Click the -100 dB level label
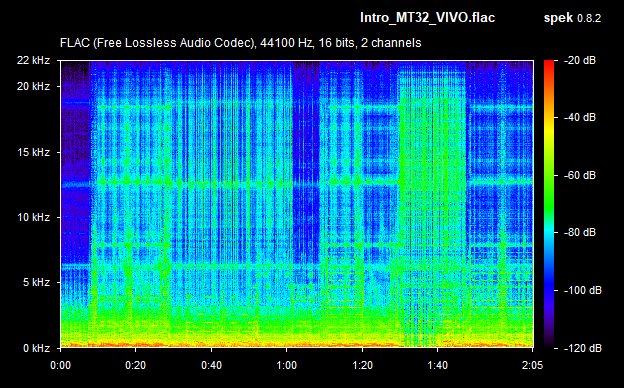 583,290
